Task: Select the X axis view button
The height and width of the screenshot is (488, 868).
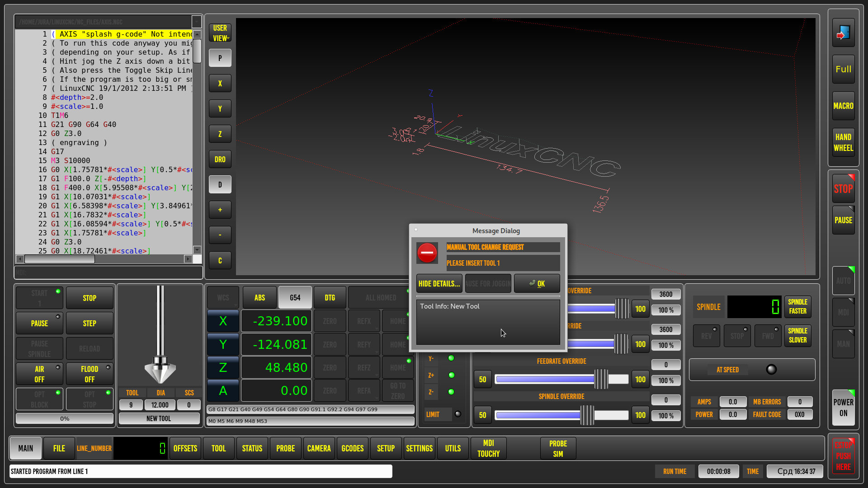Action: coord(220,84)
